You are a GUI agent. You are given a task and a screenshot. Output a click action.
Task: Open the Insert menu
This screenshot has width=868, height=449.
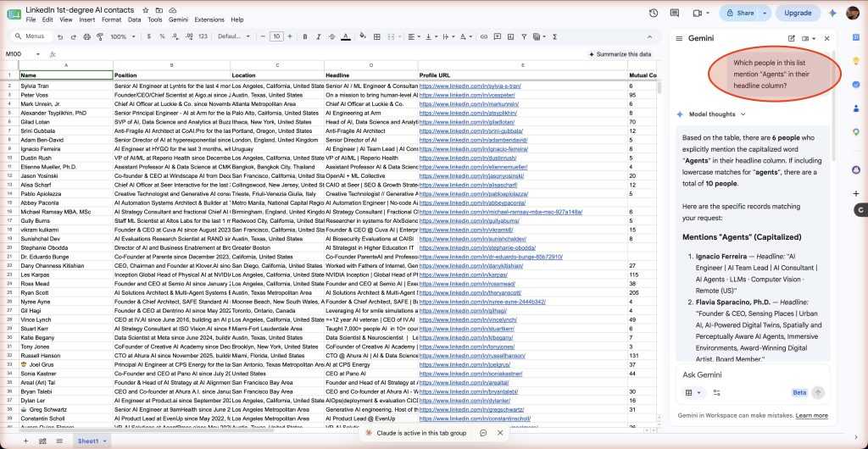87,19
